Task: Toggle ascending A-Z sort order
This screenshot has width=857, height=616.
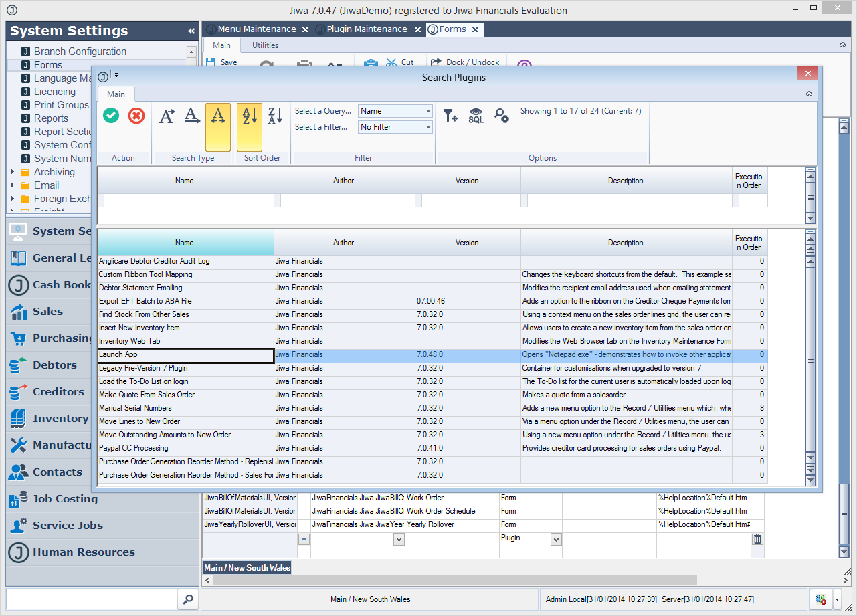Action: [250, 116]
